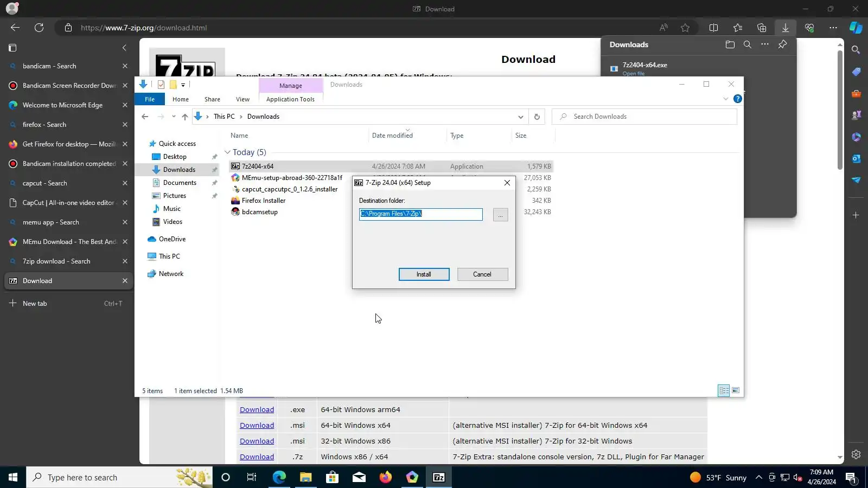Image resolution: width=868 pixels, height=488 pixels.
Task: Open OneDrive in navigation pane
Action: [172, 239]
